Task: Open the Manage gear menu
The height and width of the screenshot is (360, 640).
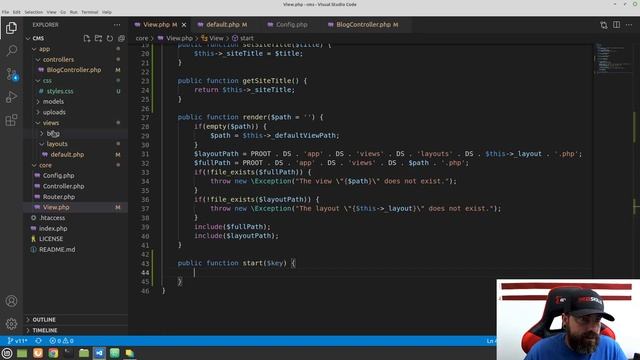Action: [x=11, y=324]
